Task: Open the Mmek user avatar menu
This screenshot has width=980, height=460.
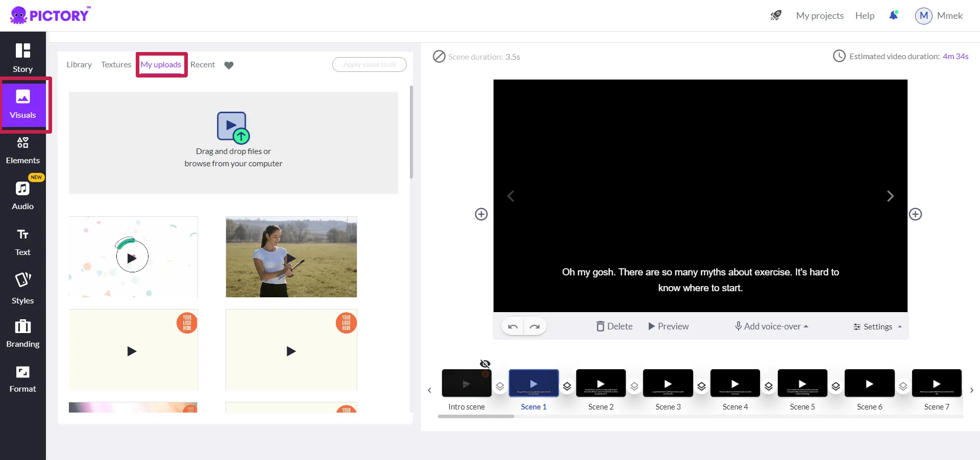Action: (x=924, y=16)
